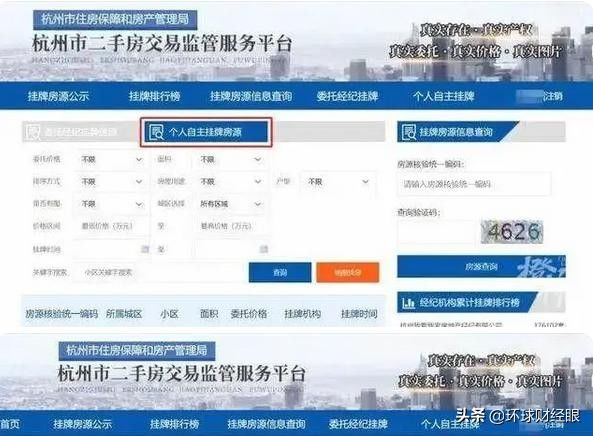This screenshot has width=593, height=436.
Task: Click the bar chart icon beside 经纪机构累计挂牌排行榜
Action: (408, 303)
